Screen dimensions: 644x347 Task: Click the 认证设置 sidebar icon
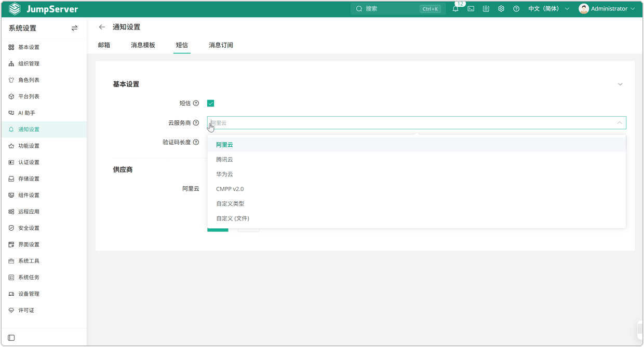tap(11, 162)
